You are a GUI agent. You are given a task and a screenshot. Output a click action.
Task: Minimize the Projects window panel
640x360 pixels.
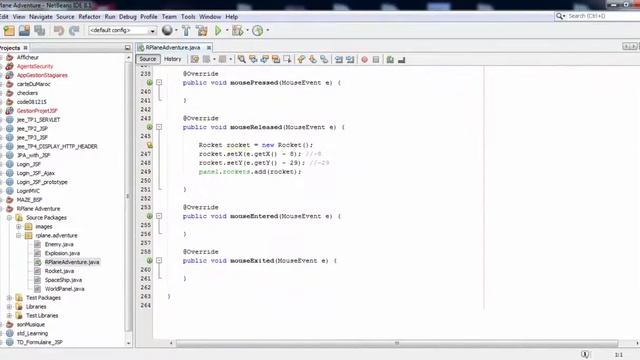127,48
